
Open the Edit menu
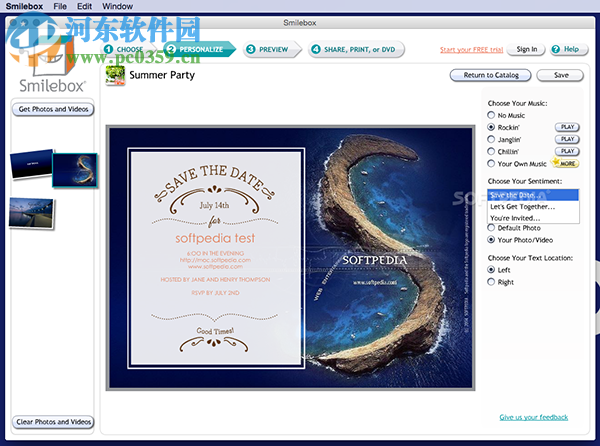[x=84, y=6]
